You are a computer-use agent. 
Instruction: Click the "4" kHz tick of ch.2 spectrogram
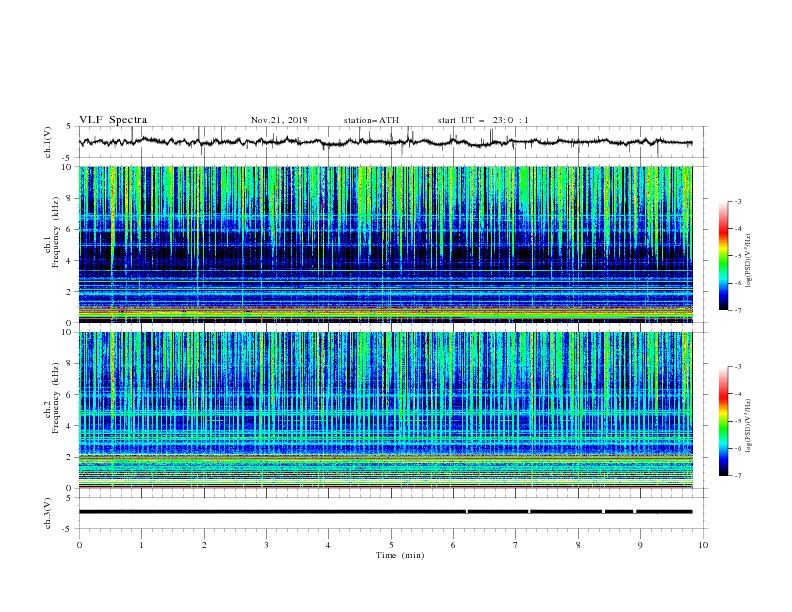(69, 426)
